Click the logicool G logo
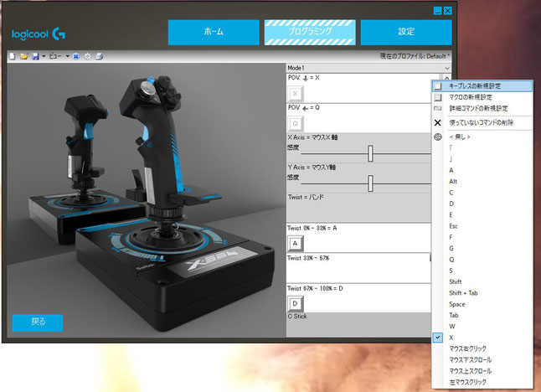The width and height of the screenshot is (541, 392). click(39, 34)
